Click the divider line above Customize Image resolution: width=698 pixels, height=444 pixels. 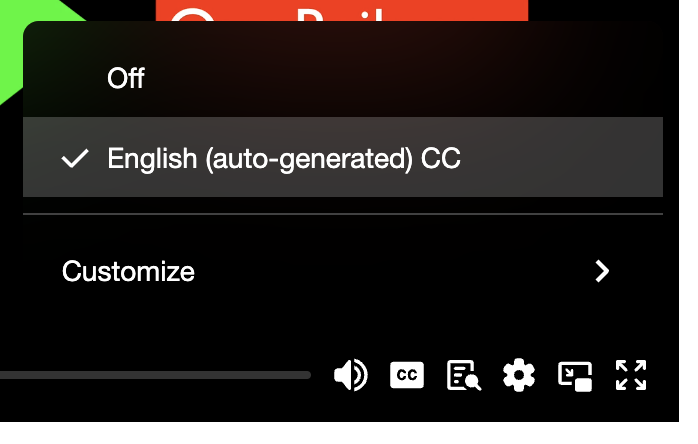point(342,214)
